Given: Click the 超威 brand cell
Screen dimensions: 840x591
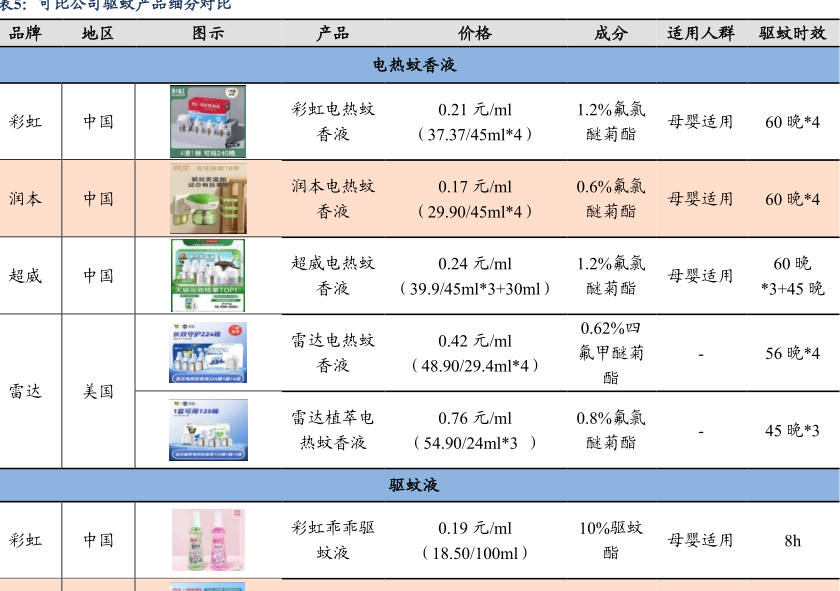Looking at the screenshot, I should (25, 276).
